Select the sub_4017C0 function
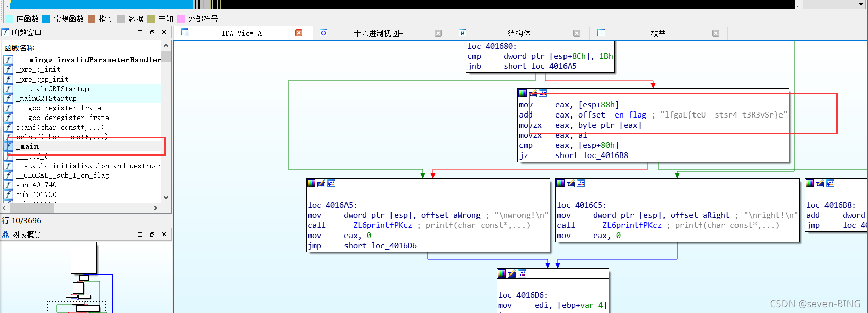 (x=82, y=194)
